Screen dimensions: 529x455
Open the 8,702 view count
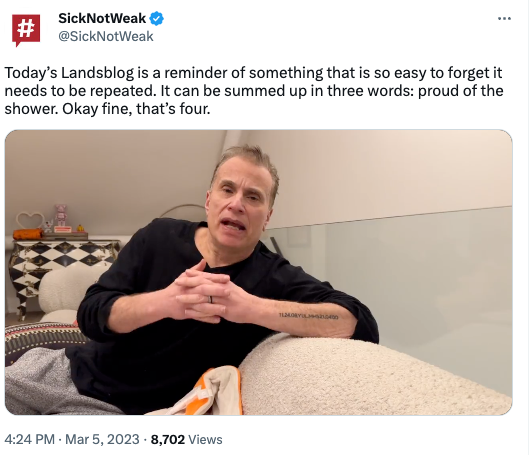coord(168,439)
